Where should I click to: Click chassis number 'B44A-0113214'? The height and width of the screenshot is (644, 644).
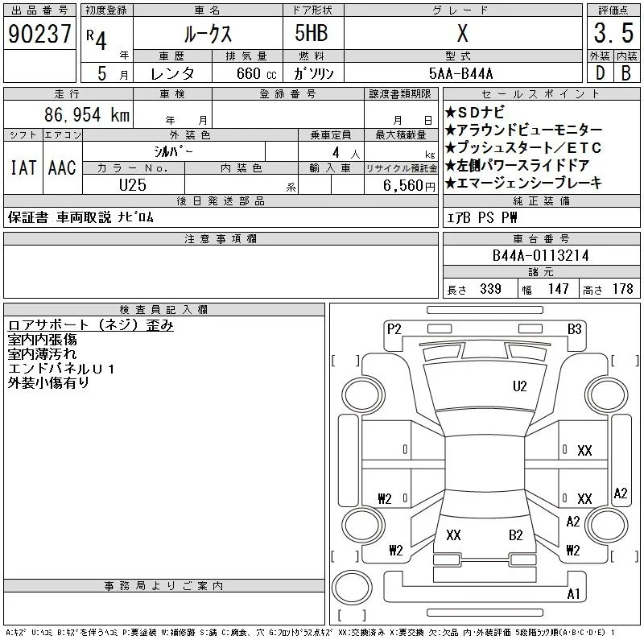[x=540, y=255]
